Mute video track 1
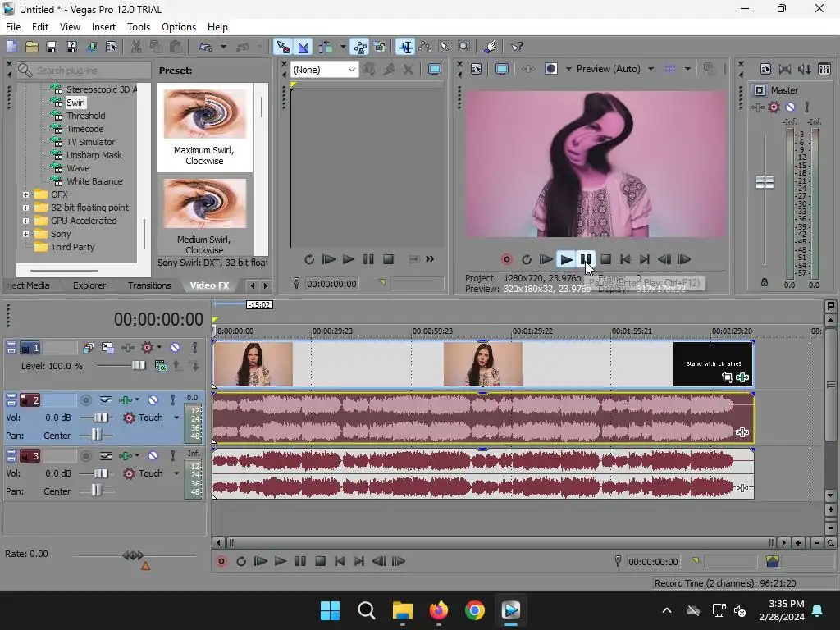 [x=175, y=348]
